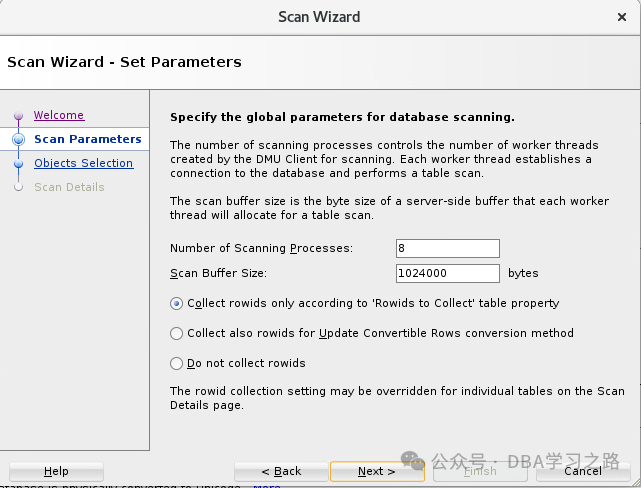Focus the Number of Scanning Processes field
The image size is (641, 488).
tap(447, 248)
